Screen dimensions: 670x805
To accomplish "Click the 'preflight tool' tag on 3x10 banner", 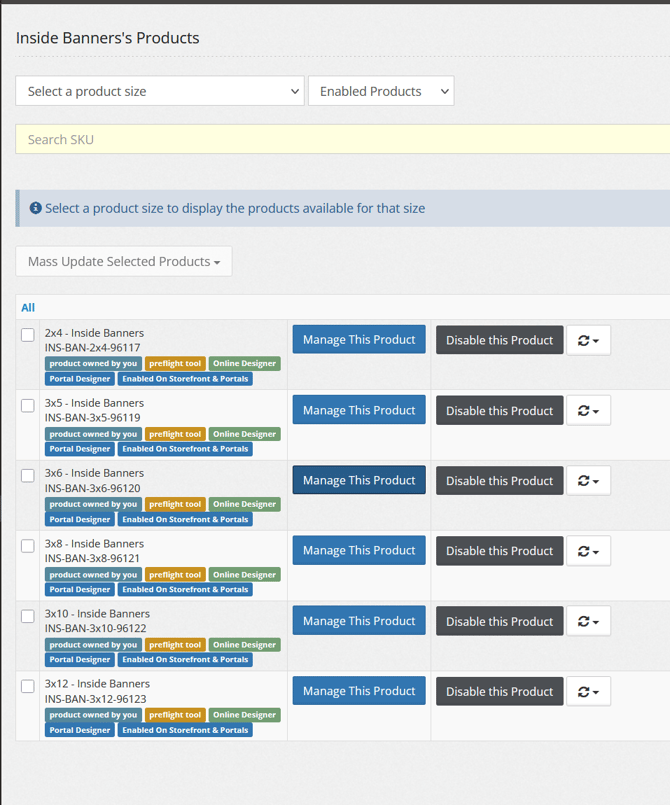I will pos(175,645).
